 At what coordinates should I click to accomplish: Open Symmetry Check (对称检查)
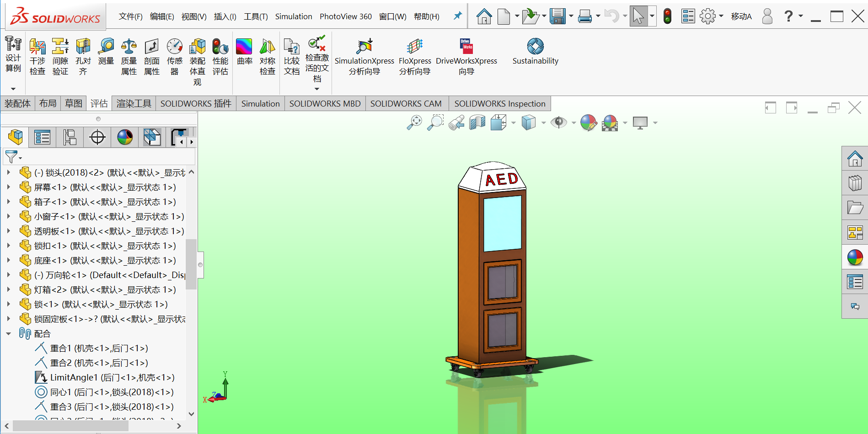(268, 57)
